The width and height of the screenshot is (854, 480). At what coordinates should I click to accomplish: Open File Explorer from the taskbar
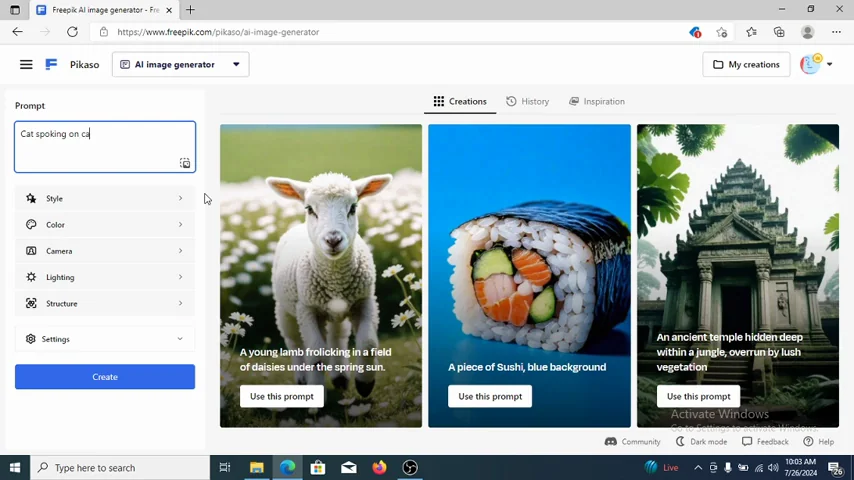(x=257, y=467)
